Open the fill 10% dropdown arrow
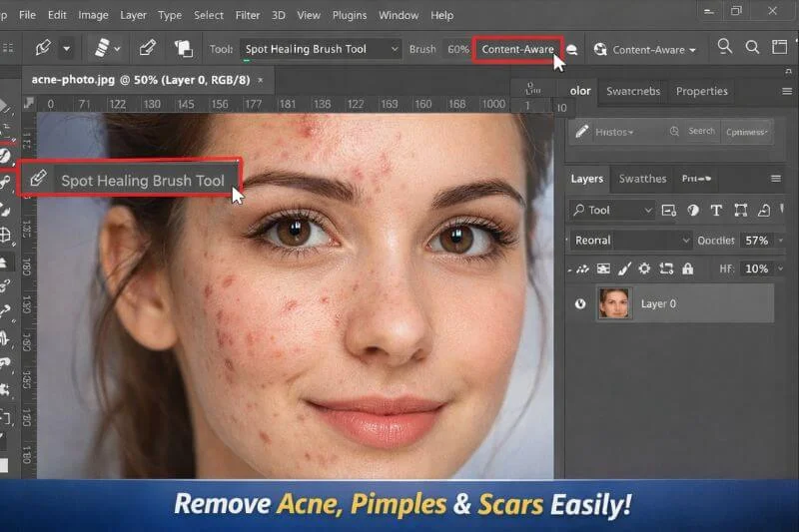Screen dimensions: 799x532 click(x=780, y=268)
